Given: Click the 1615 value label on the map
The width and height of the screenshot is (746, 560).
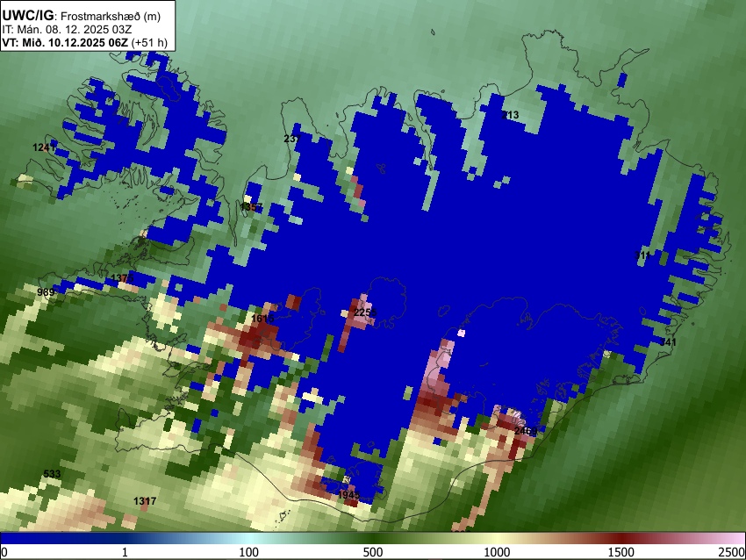Looking at the screenshot, I should tap(262, 319).
